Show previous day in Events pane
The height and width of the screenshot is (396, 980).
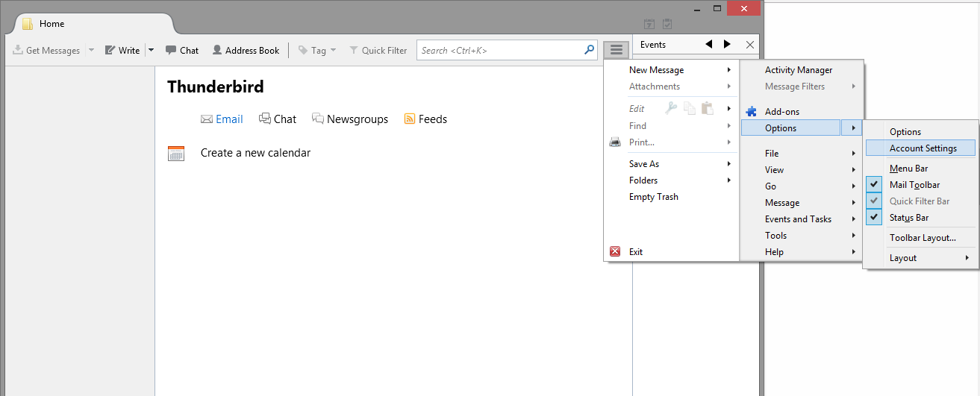click(x=709, y=44)
